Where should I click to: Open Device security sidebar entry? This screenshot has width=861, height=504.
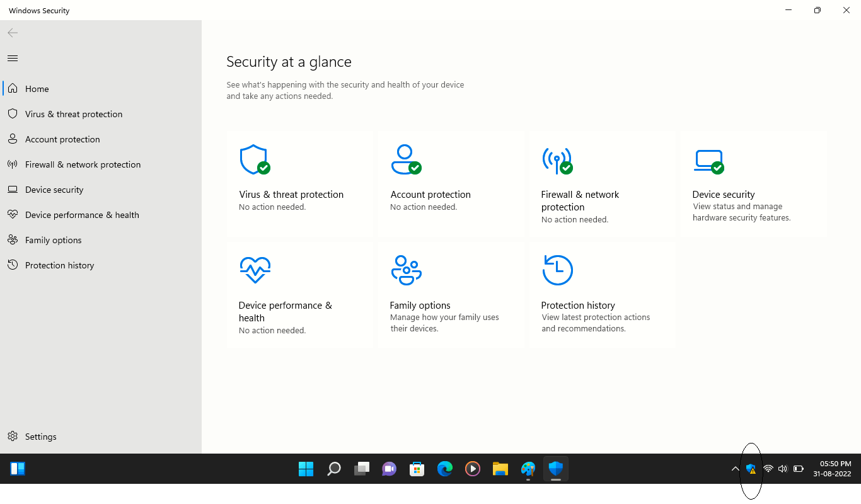click(x=101, y=190)
